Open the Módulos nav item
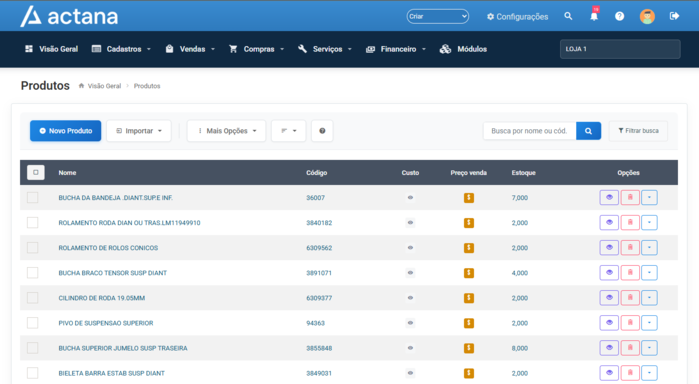The image size is (699, 384). coord(463,49)
